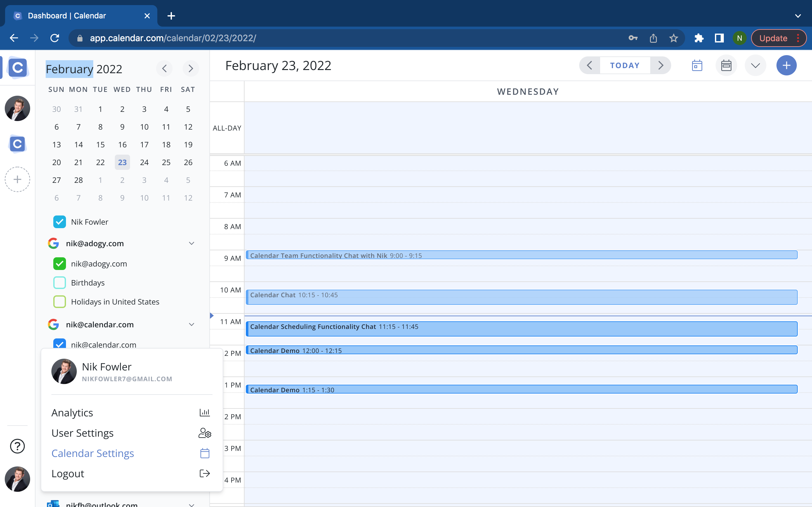The image size is (812, 507).
Task: Select Calendar Settings from the menu
Action: 93,453
